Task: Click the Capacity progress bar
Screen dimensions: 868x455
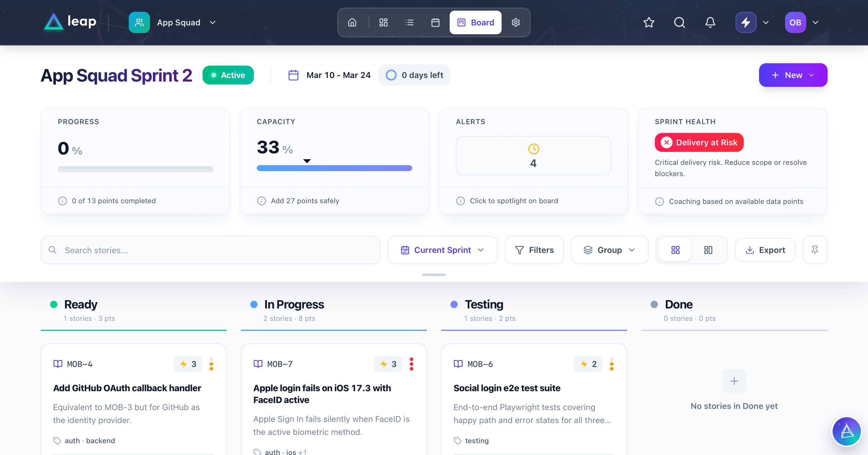Action: pos(334,168)
